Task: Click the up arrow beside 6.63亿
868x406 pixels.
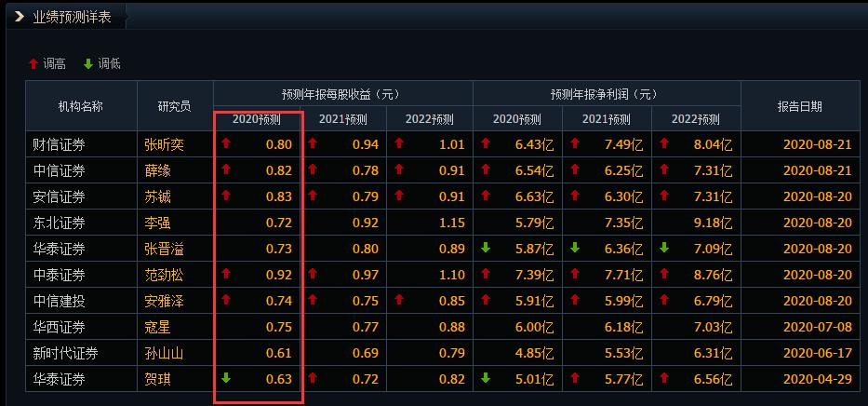Action: [486, 196]
